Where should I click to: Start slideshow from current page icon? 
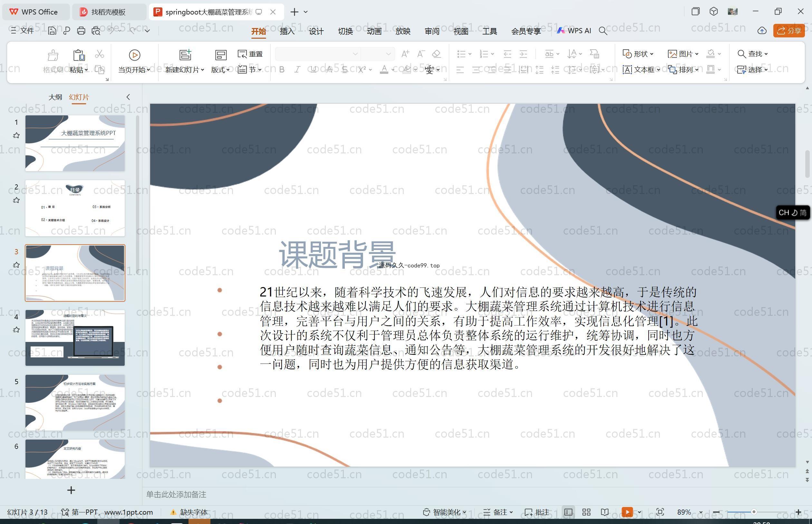coord(134,55)
